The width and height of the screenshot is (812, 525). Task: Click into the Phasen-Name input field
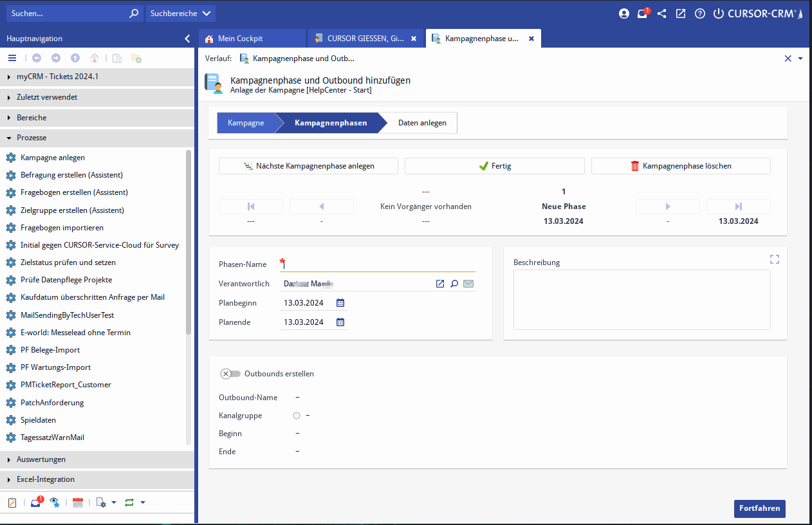pos(378,264)
